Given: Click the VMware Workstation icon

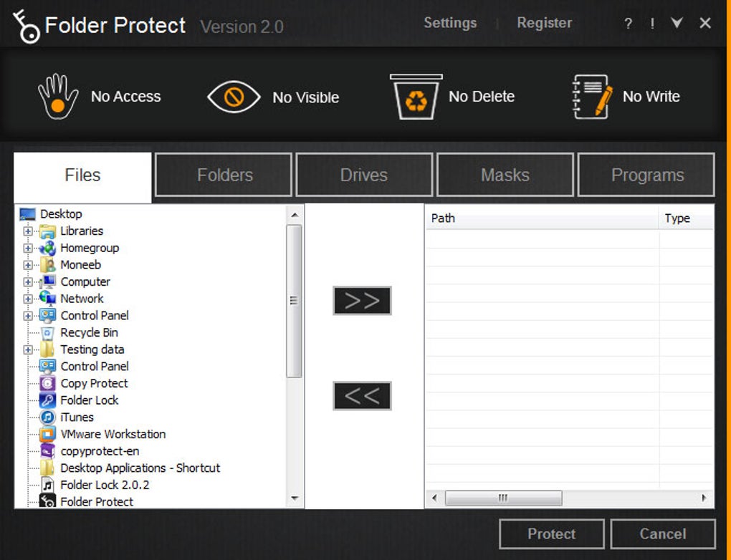Looking at the screenshot, I should point(47,434).
